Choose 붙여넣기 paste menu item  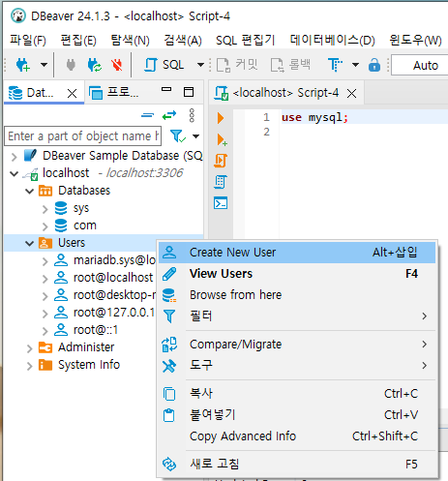coord(297,415)
